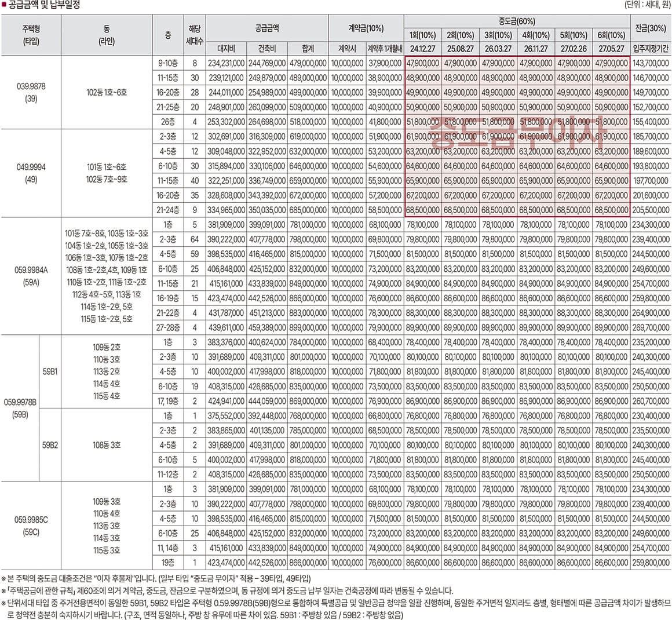Select the '59B1' subtype cell
The height and width of the screenshot is (620, 672).
coord(50,372)
